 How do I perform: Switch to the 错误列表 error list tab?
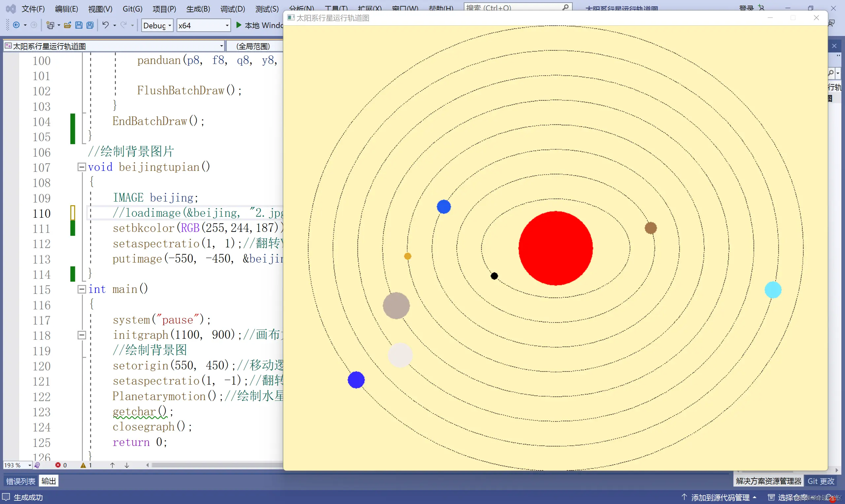point(20,481)
